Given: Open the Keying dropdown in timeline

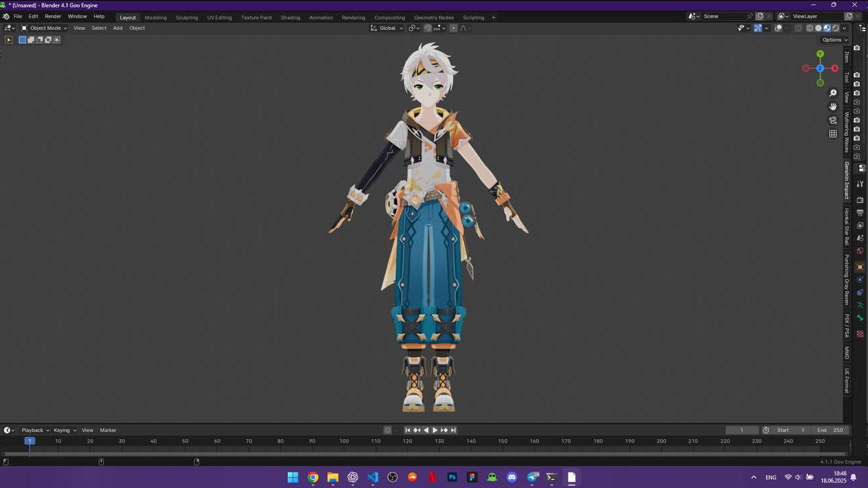Looking at the screenshot, I should 65,430.
